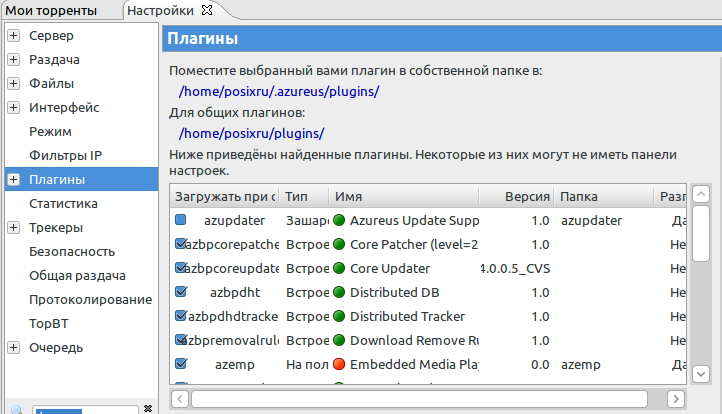
Task: Click the green status dot for Core Patcher
Action: 339,245
